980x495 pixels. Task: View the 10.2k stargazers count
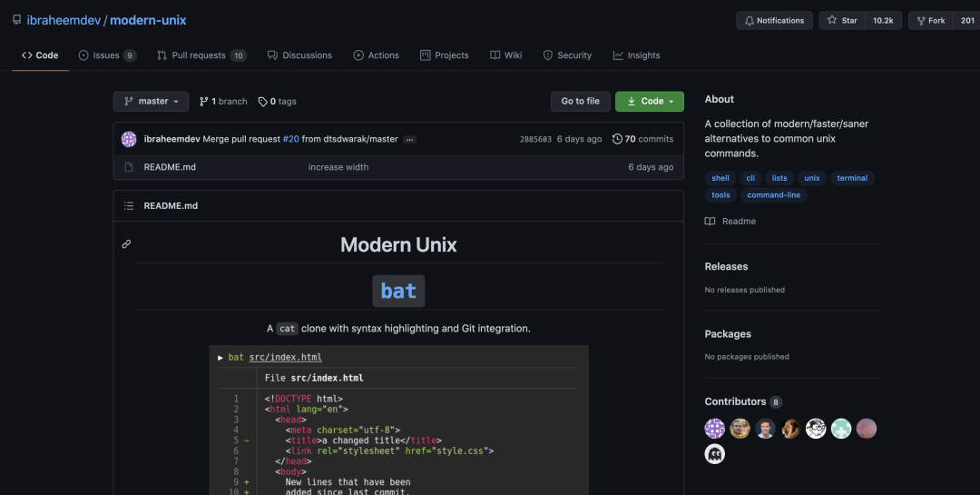(x=883, y=21)
